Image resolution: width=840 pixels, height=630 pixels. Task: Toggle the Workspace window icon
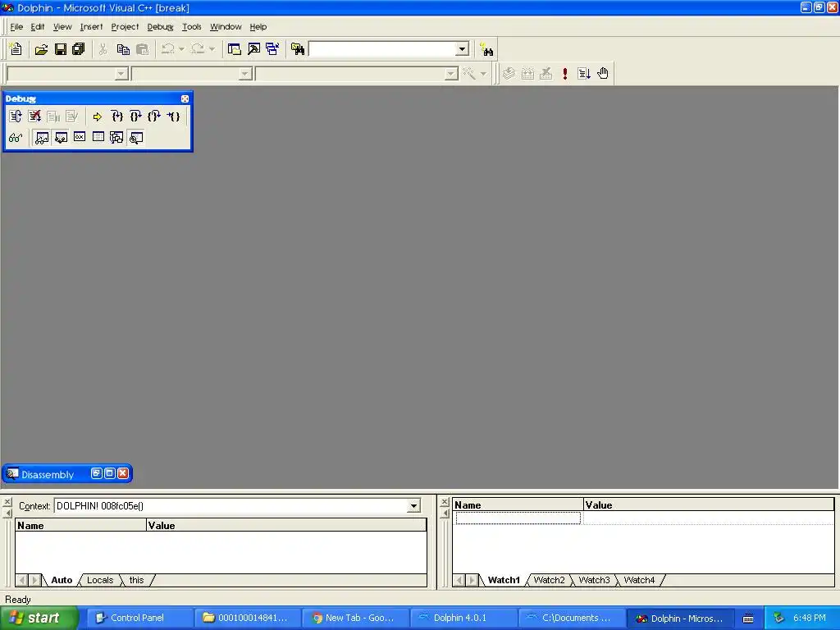tap(234, 49)
